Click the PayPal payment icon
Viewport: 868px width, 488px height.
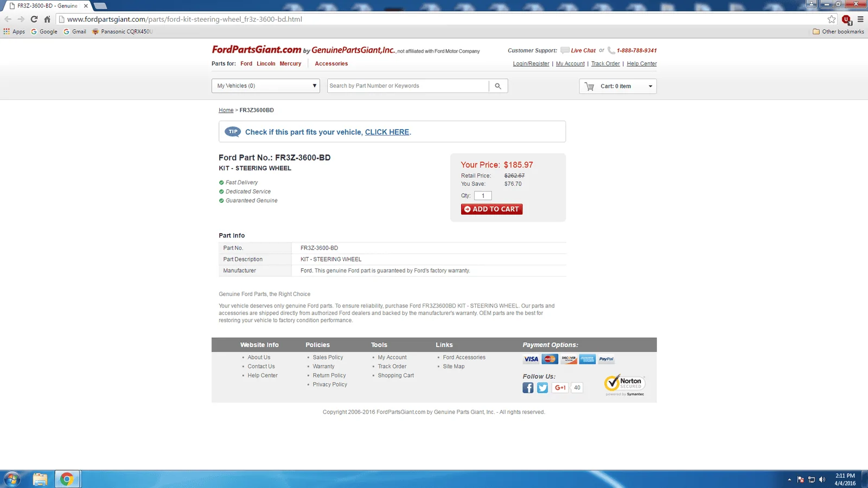pos(606,359)
